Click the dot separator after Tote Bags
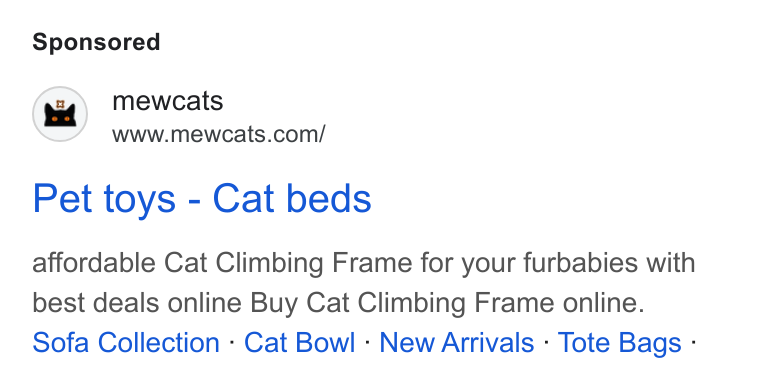 693,341
